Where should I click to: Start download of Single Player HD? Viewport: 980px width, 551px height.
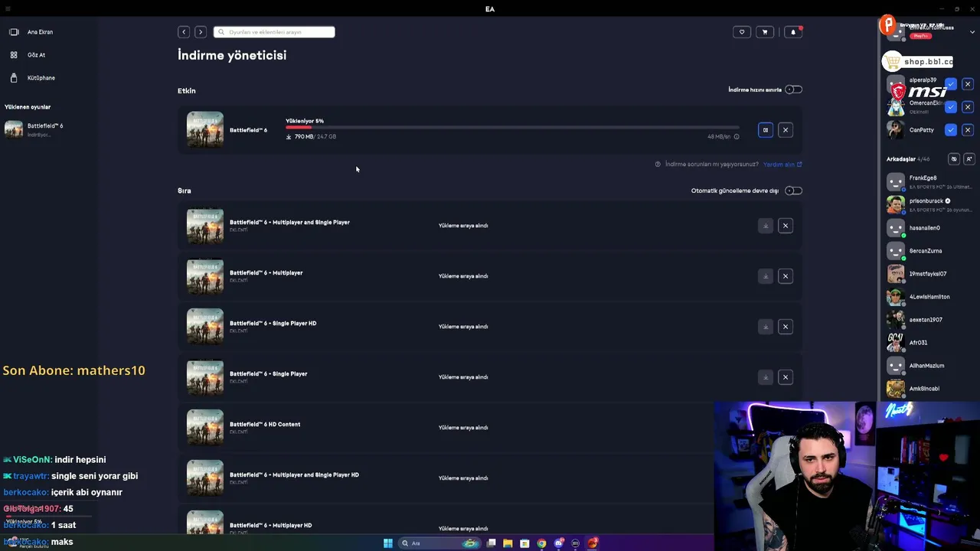click(765, 327)
